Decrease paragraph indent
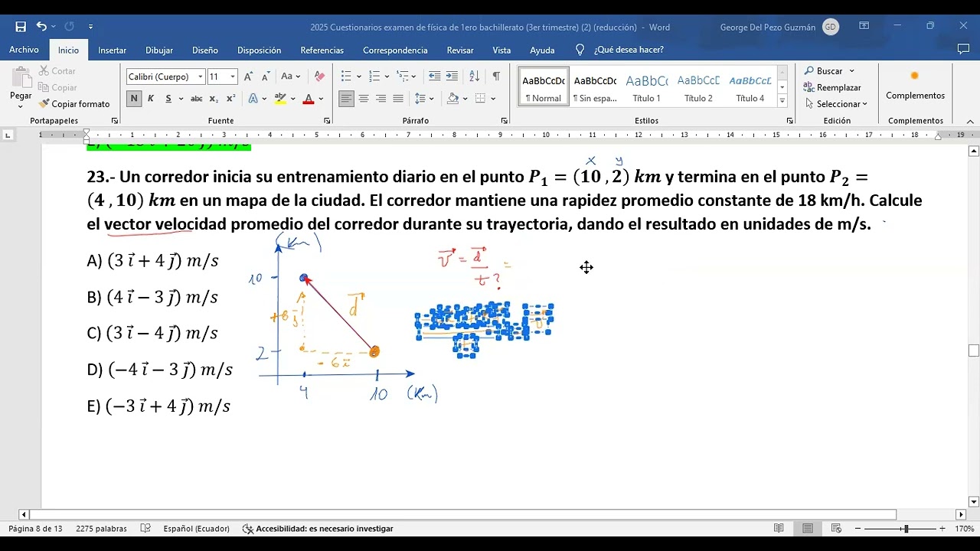Image resolution: width=980 pixels, height=551 pixels. [x=434, y=77]
